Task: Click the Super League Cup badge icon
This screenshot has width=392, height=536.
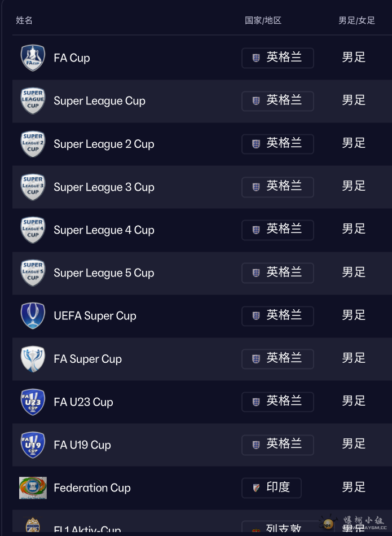Action: pyautogui.click(x=33, y=101)
